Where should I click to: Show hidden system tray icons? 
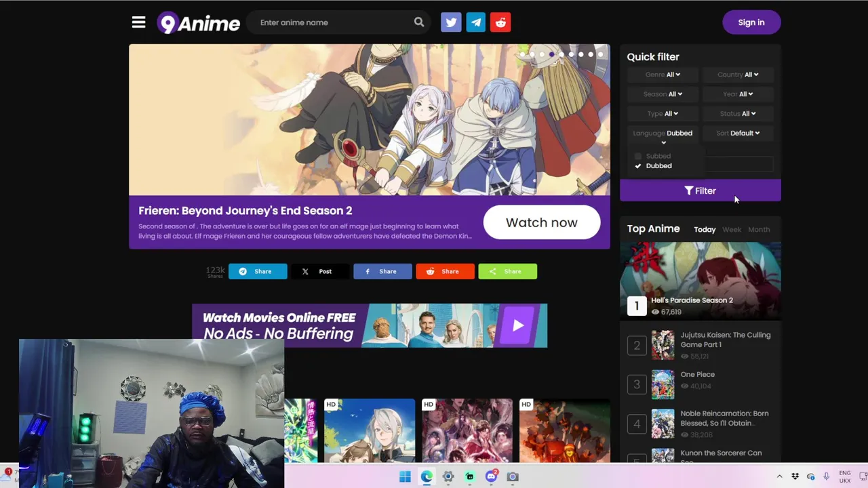[779, 476]
